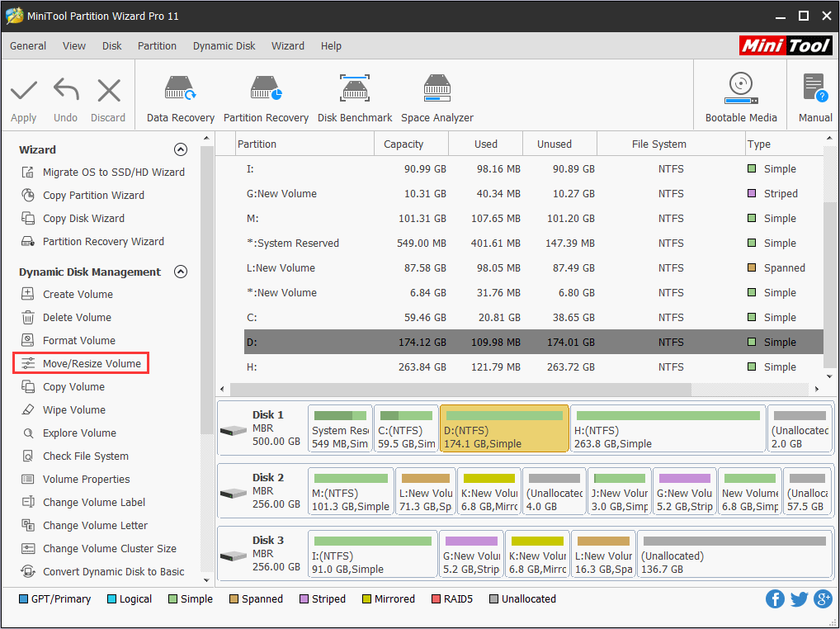Open MiniTool Twitter page icon
840x629 pixels.
tap(799, 598)
